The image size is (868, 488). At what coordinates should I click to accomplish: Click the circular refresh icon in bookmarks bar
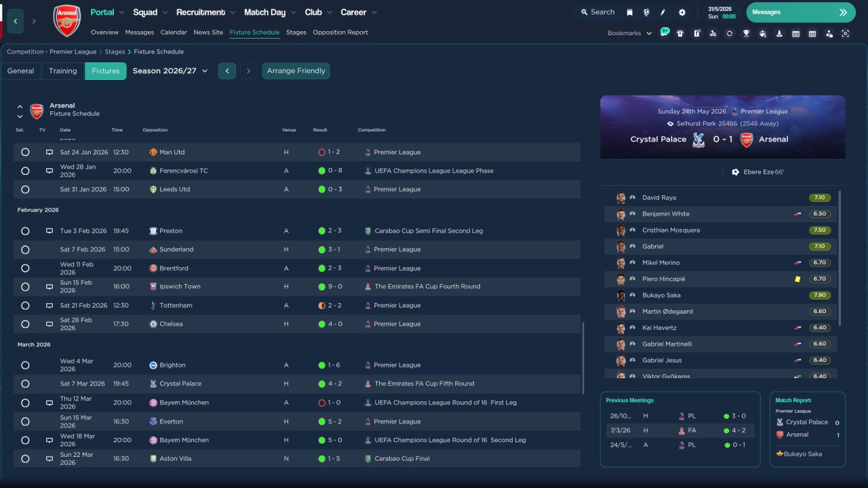730,33
